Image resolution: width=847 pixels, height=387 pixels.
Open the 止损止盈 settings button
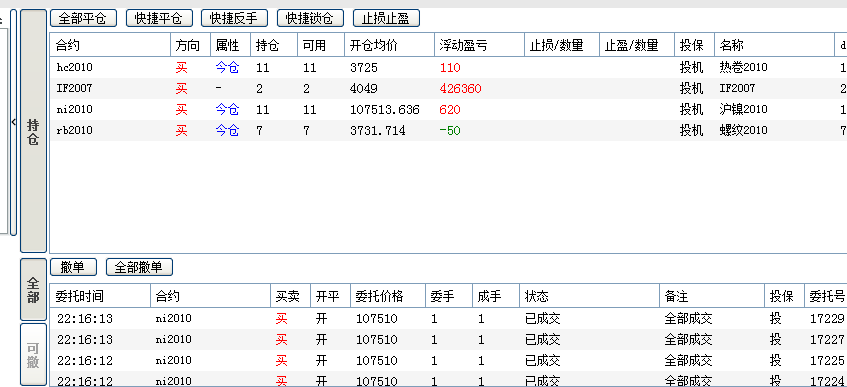click(386, 18)
